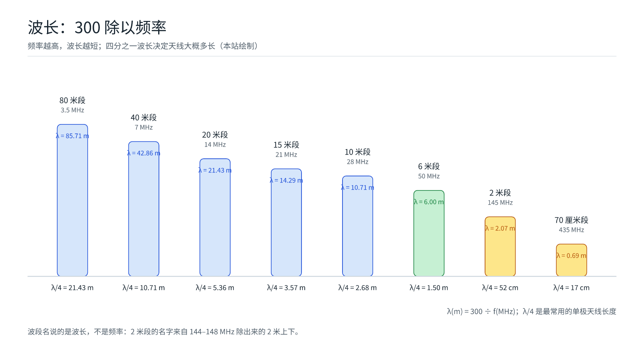Click the 70 厘米段 band label
This screenshot has height=350, width=644.
click(572, 220)
